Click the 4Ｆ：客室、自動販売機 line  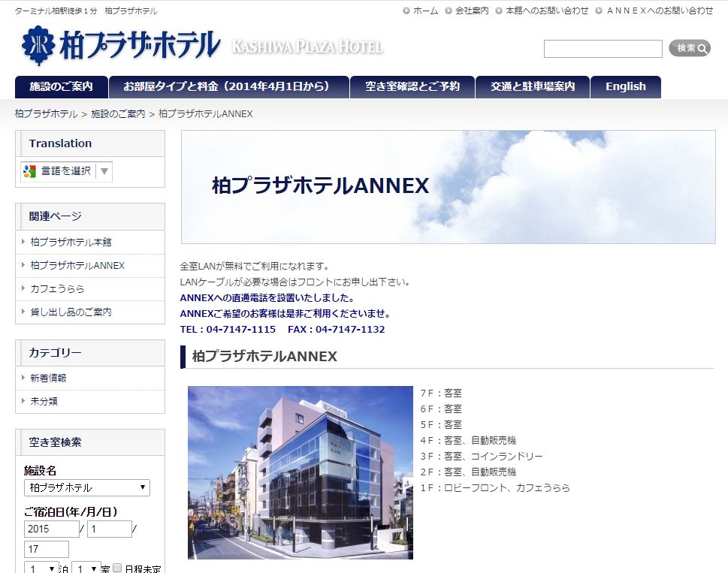point(468,441)
